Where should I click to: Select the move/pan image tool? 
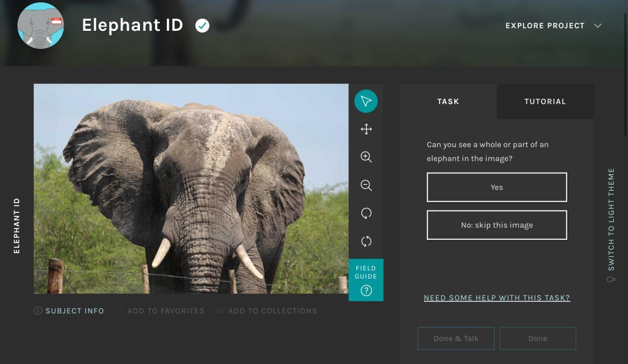pos(366,130)
